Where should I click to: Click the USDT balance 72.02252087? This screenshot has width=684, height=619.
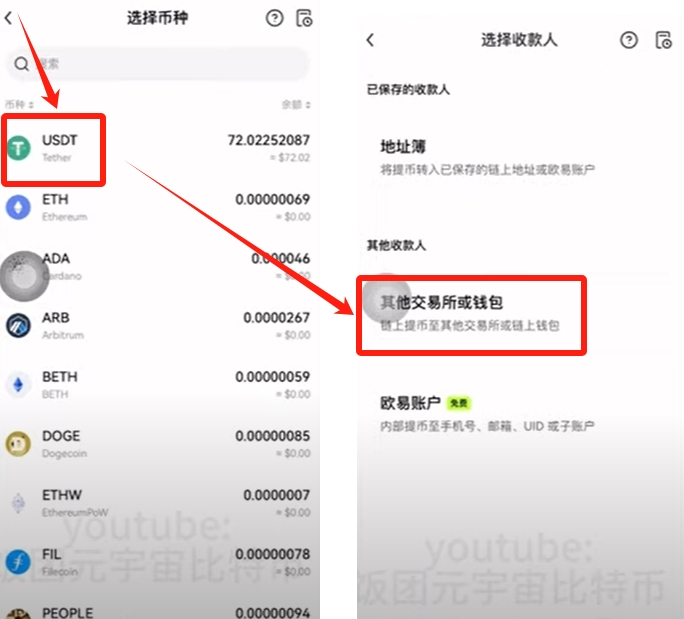tap(268, 140)
